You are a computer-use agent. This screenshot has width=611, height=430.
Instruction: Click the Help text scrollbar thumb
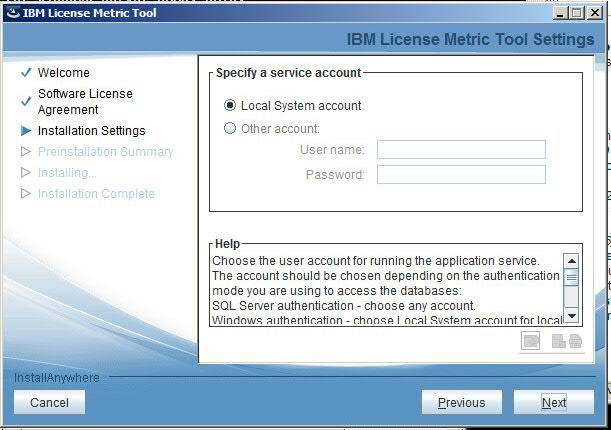(571, 276)
